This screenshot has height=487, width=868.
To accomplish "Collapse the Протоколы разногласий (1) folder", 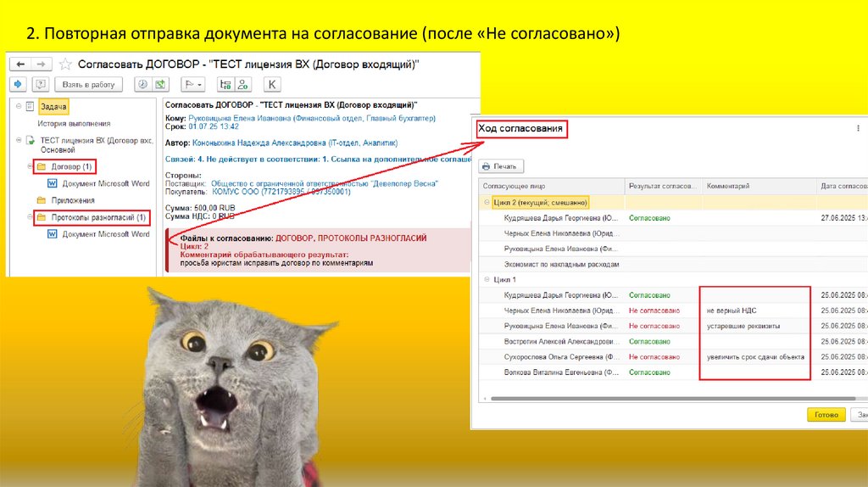I will point(30,217).
